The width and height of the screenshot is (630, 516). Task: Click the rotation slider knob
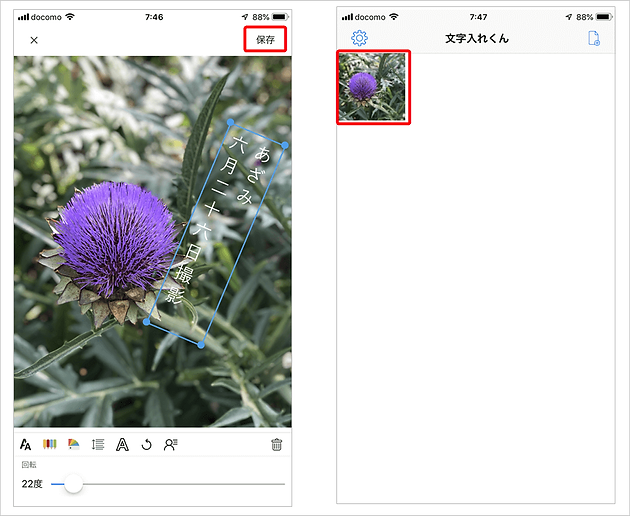coord(74,484)
